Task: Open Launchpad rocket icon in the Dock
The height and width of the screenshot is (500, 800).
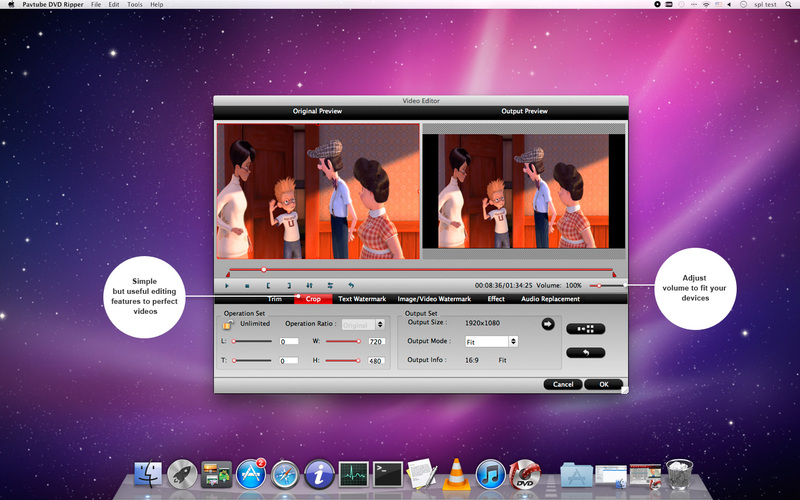Action: (182, 474)
